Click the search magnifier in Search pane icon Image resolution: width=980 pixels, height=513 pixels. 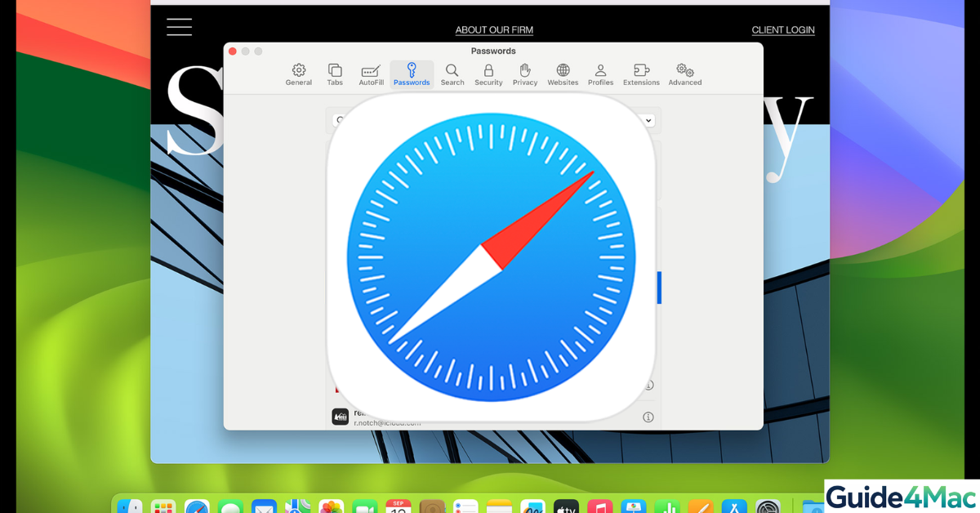(452, 74)
